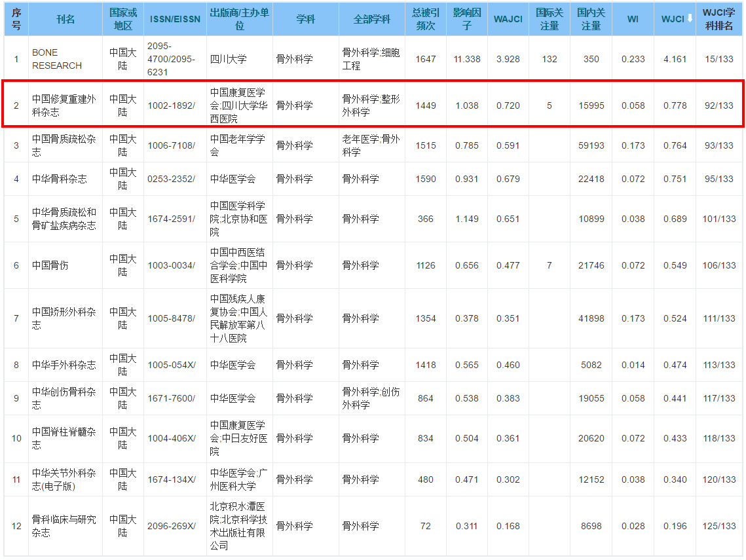Click WAJCI value 3.928
This screenshot has width=746, height=560.
508,59
